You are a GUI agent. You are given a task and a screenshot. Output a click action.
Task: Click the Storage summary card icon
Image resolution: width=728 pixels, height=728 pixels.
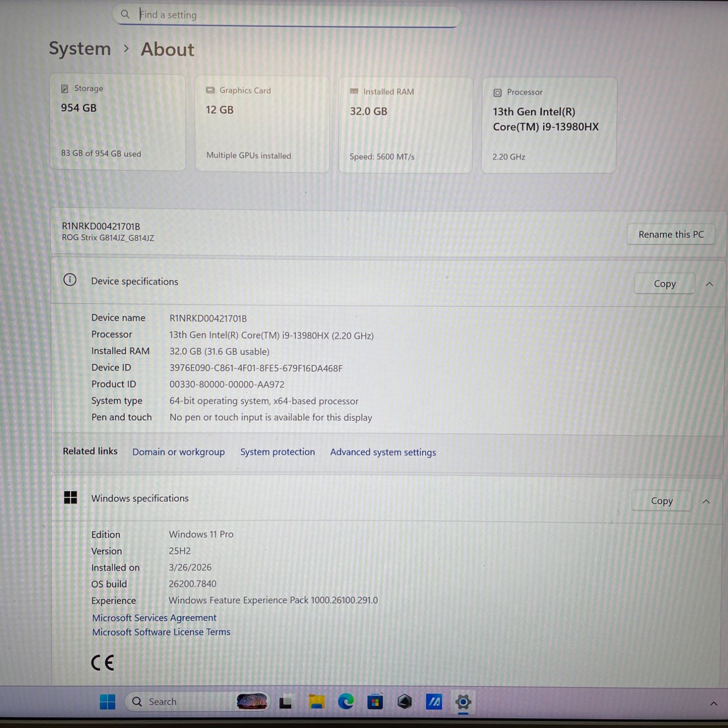point(64,88)
